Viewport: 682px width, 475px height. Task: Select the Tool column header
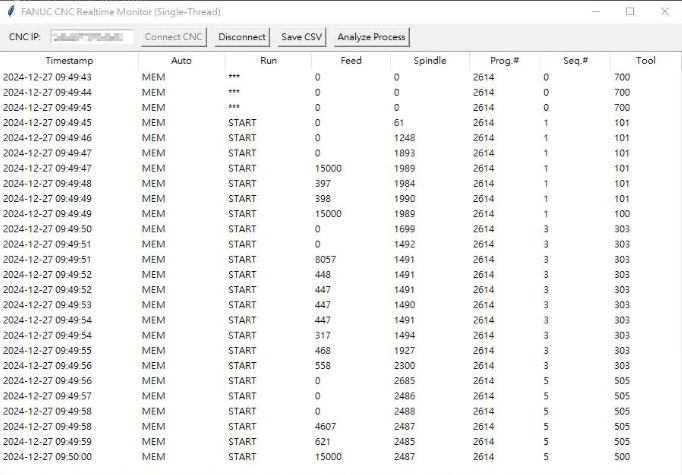(x=645, y=61)
